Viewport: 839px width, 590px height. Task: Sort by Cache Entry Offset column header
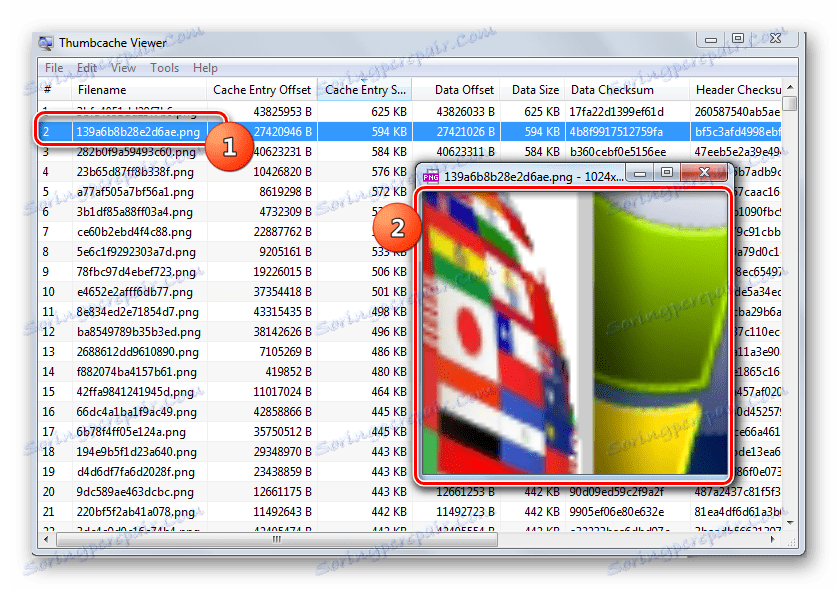(262, 90)
